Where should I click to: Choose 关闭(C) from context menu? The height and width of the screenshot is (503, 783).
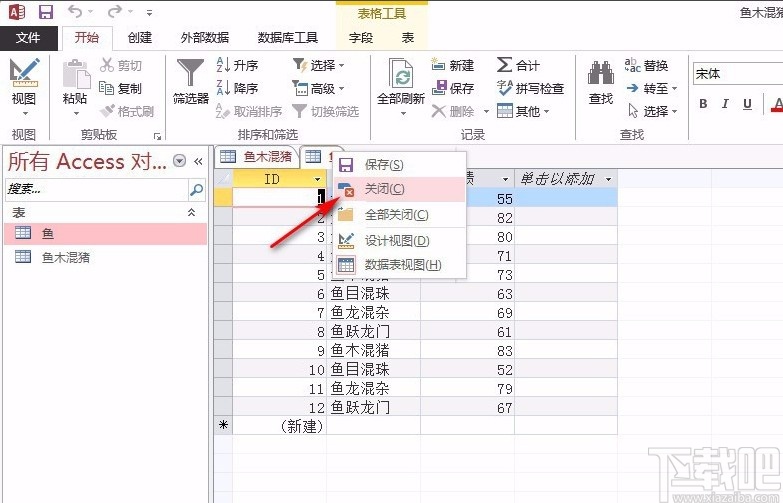click(400, 189)
